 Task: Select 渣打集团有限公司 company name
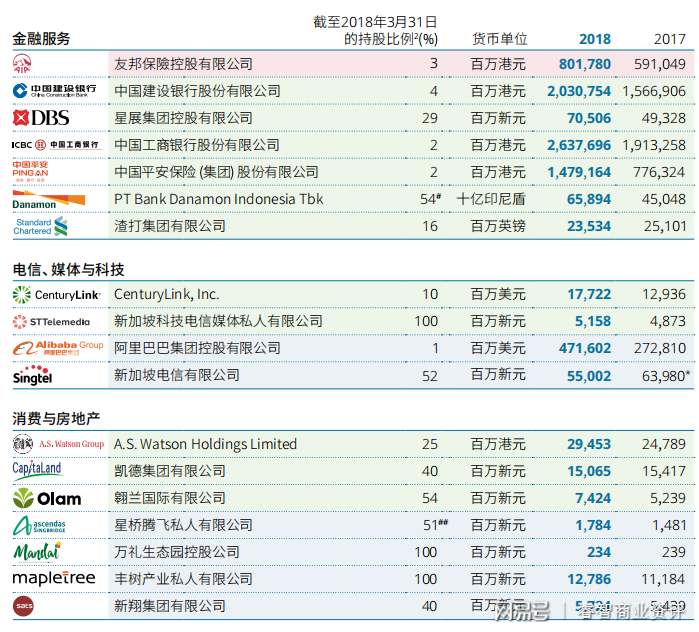[x=170, y=226]
